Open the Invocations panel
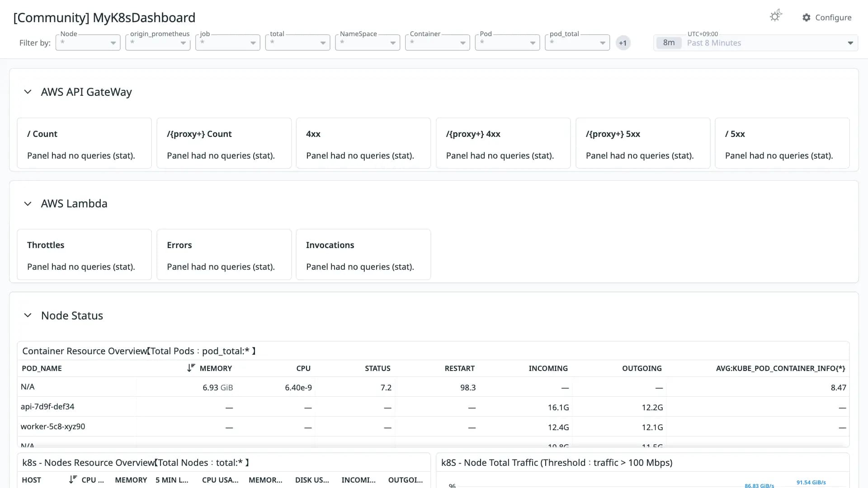Image resolution: width=868 pixels, height=488 pixels. coord(363,254)
